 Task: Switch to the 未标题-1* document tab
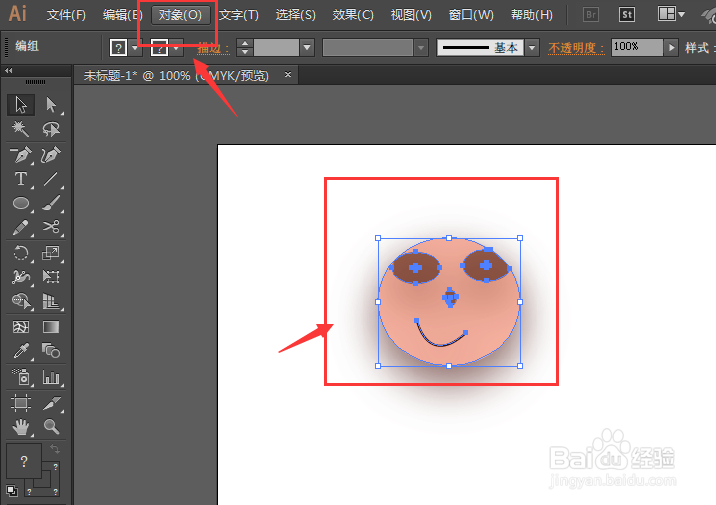click(176, 75)
